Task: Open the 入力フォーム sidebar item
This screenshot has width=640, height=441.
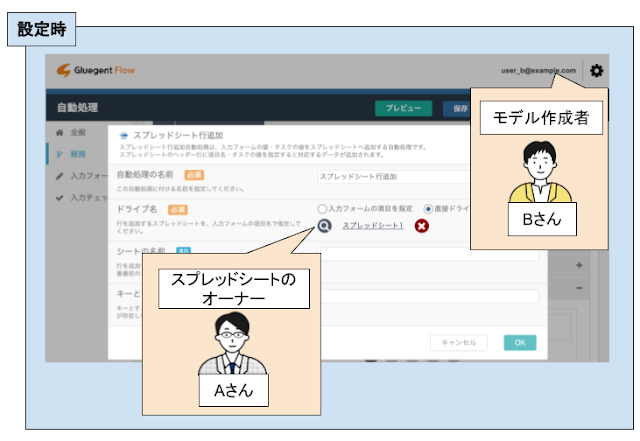Action: 81,176
